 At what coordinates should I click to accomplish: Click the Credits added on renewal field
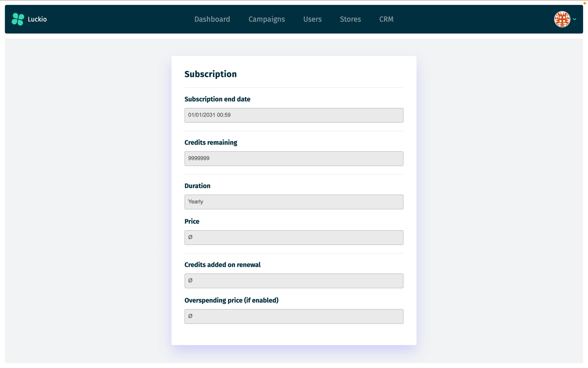coord(294,281)
